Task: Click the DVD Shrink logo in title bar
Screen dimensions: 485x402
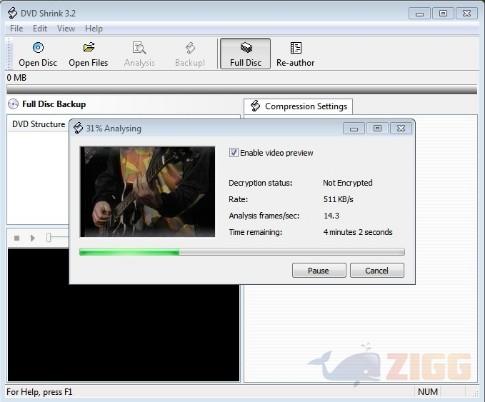Action: click(x=12, y=13)
